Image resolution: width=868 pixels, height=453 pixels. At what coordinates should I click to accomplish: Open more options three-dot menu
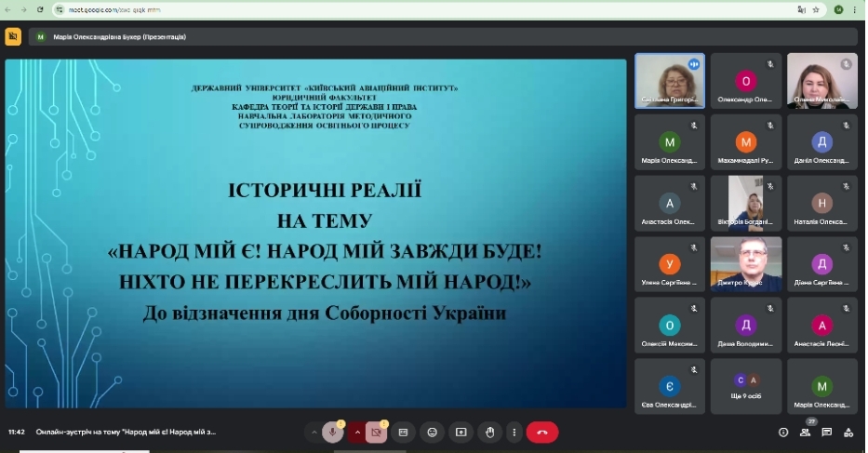coord(514,433)
